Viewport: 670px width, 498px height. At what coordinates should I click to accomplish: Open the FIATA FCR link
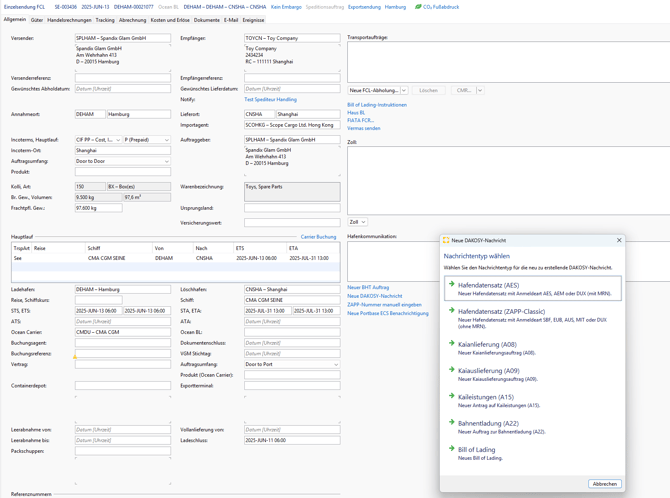[361, 120]
